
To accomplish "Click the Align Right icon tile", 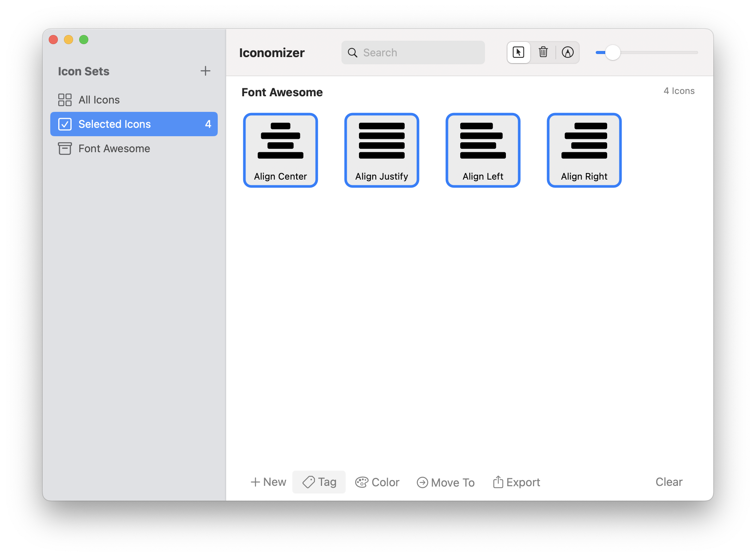I will click(584, 150).
